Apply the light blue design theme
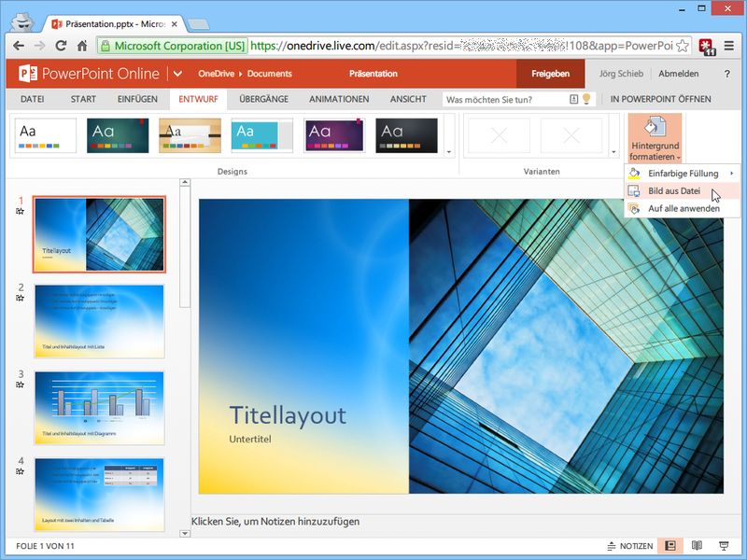This screenshot has width=747, height=560. [262, 135]
